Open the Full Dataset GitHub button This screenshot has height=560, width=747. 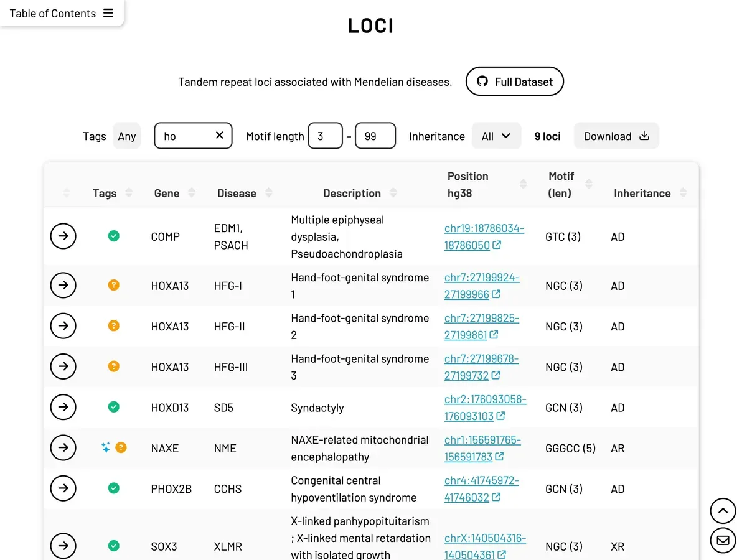514,82
